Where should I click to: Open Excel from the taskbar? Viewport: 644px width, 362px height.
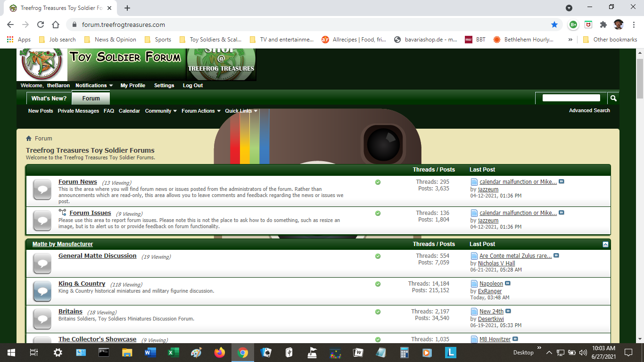pyautogui.click(x=173, y=352)
